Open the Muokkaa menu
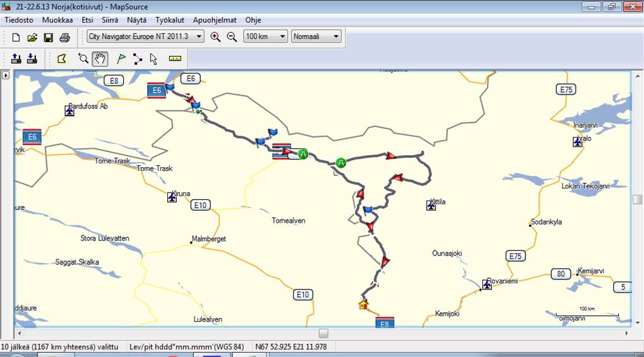644x357 pixels. pos(57,20)
